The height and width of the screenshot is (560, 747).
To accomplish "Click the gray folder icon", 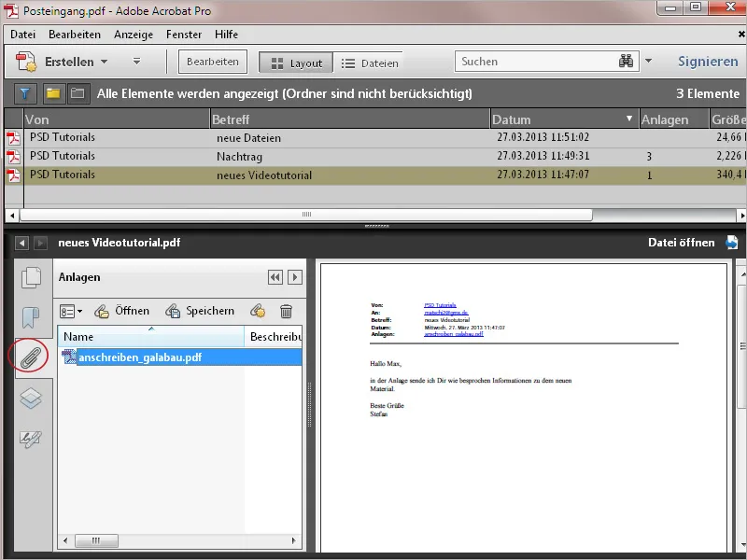I will [78, 93].
